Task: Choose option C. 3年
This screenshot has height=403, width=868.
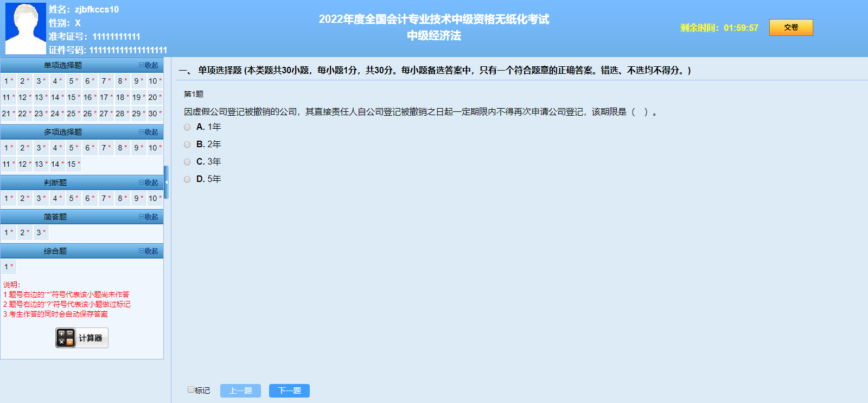Action: tap(187, 162)
